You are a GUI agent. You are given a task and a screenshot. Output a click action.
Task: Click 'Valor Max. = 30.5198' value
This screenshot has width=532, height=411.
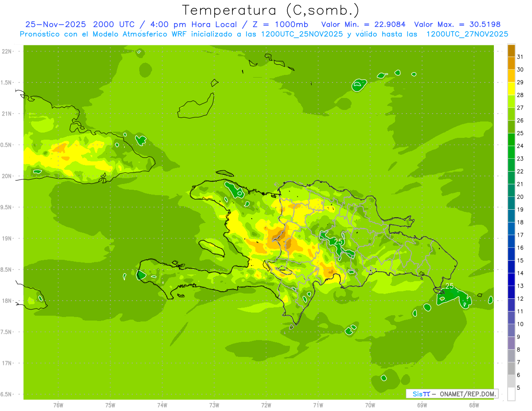pos(457,24)
